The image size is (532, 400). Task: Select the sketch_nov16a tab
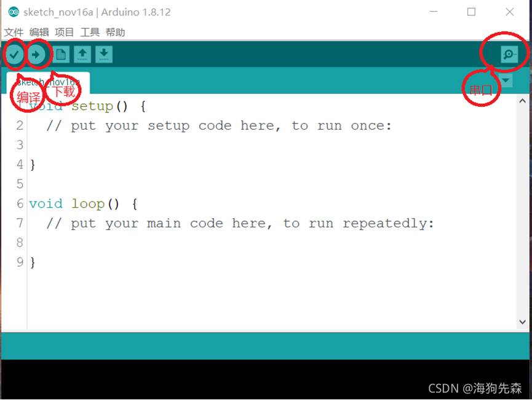click(x=48, y=82)
